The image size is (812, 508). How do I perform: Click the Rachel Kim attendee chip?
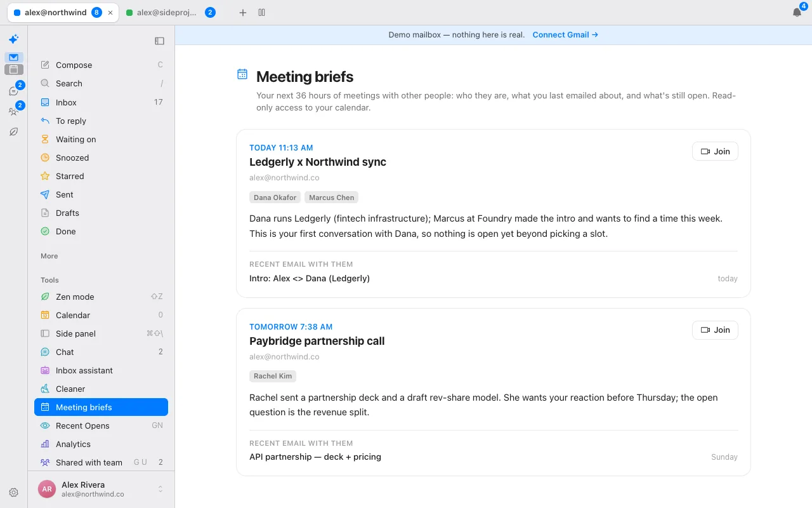(x=273, y=376)
